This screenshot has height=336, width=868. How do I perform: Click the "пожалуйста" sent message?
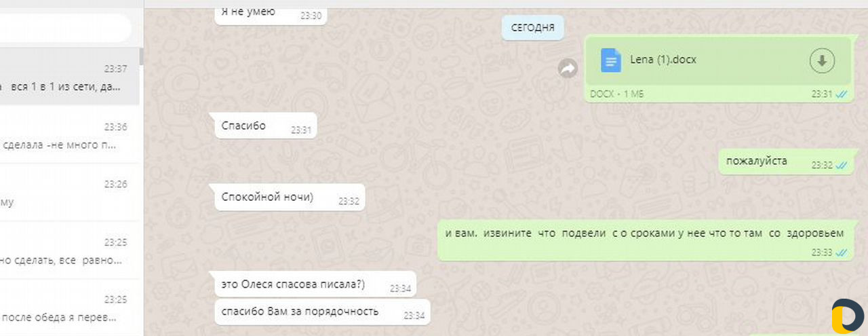coord(785,162)
